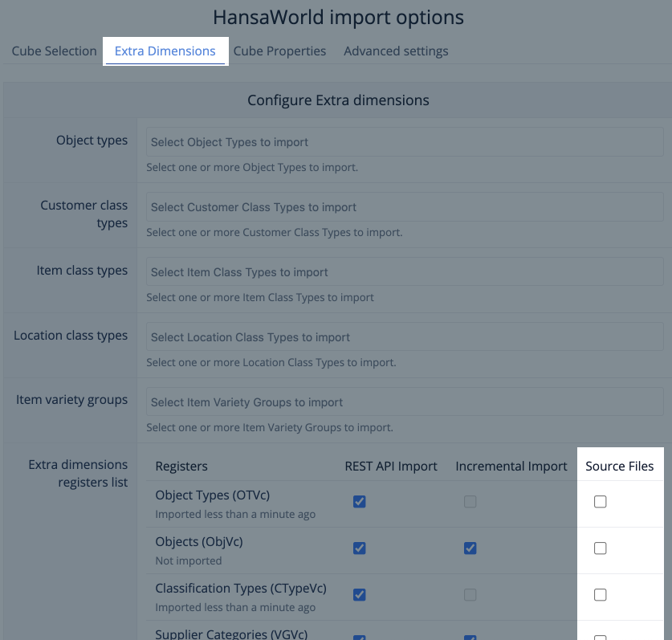Open the Item Variety Groups dropdown
This screenshot has height=640, width=672.
click(405, 402)
